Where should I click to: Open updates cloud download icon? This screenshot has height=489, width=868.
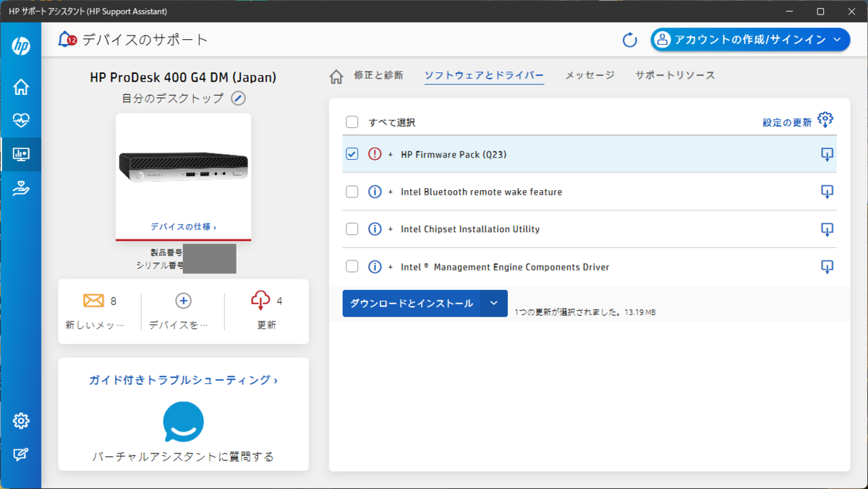[261, 300]
